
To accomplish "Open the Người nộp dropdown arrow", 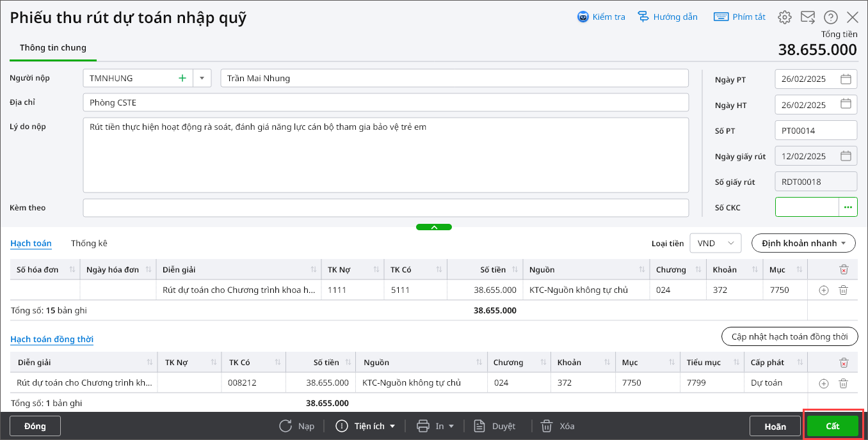I will point(202,78).
